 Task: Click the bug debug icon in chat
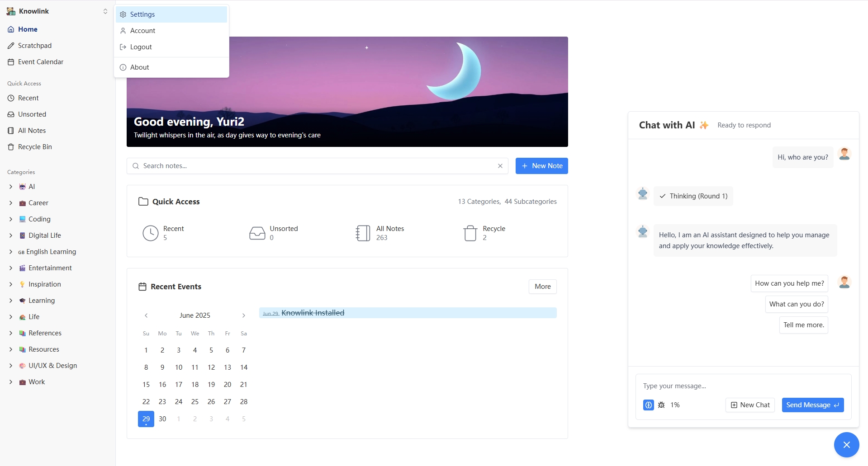coord(661,405)
